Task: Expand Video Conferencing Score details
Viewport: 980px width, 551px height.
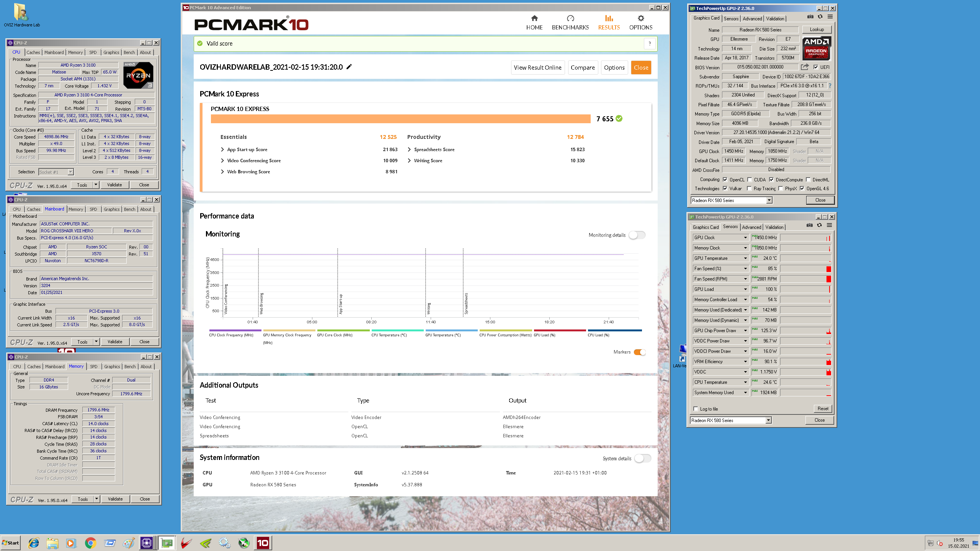Action: coord(222,161)
